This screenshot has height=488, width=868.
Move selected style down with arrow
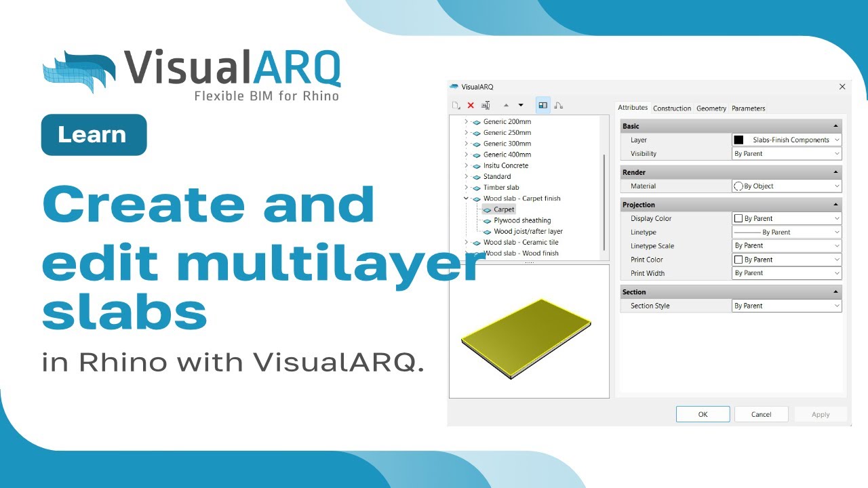521,105
